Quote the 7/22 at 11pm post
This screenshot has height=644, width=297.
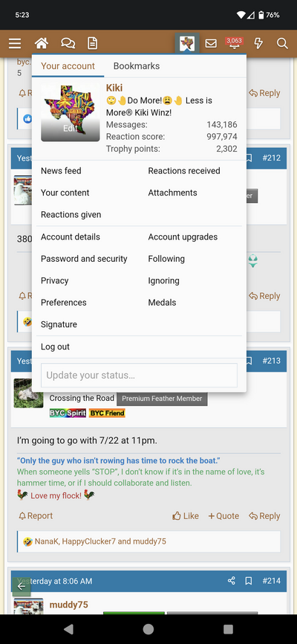223,516
